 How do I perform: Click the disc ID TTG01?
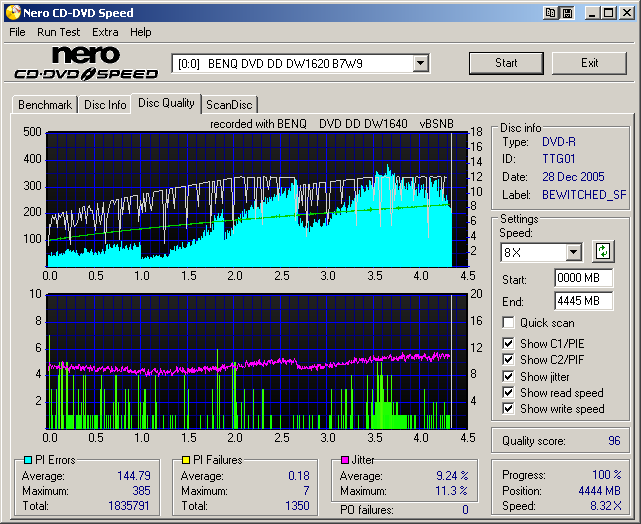[558, 159]
